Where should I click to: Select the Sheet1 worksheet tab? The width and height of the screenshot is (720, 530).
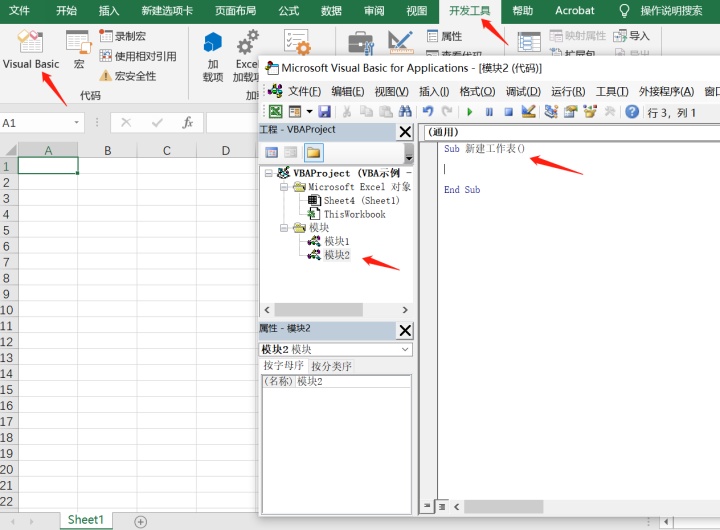(x=86, y=520)
